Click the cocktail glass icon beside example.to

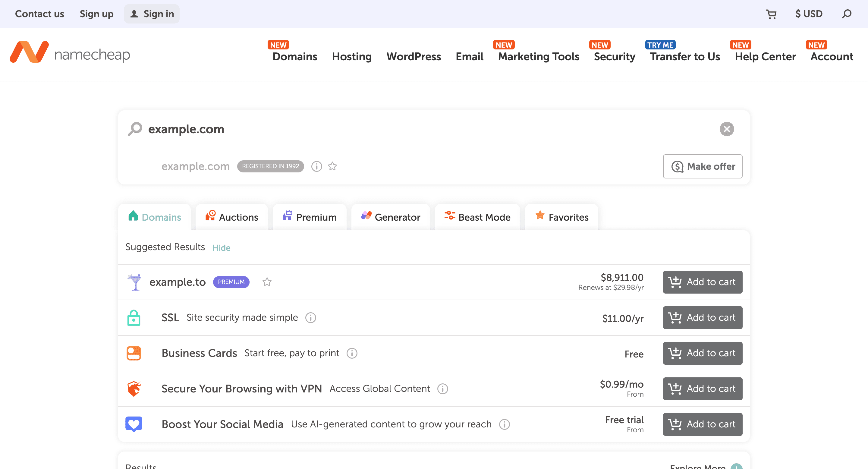click(x=135, y=282)
